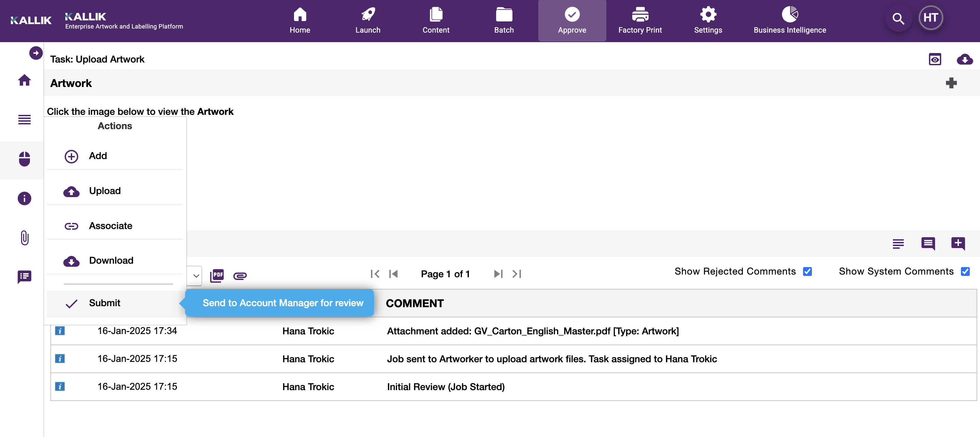This screenshot has width=980, height=437.
Task: Expand the left sidebar arrow button
Action: [36, 53]
